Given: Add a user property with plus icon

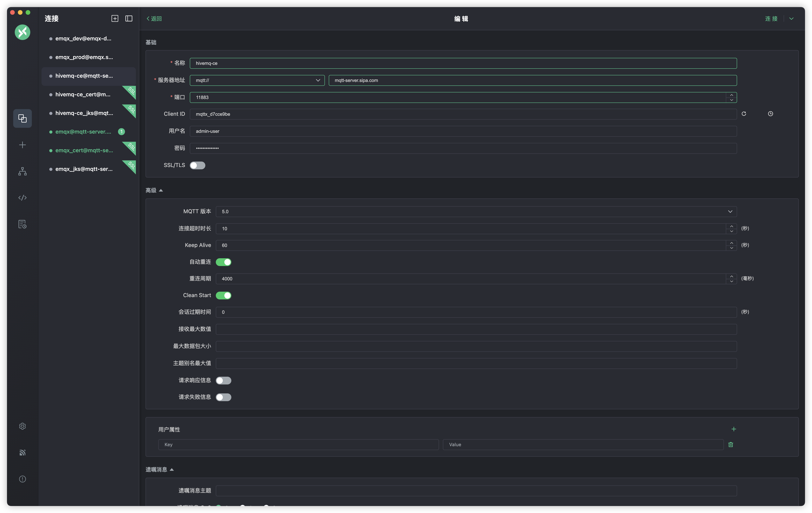Looking at the screenshot, I should (734, 429).
